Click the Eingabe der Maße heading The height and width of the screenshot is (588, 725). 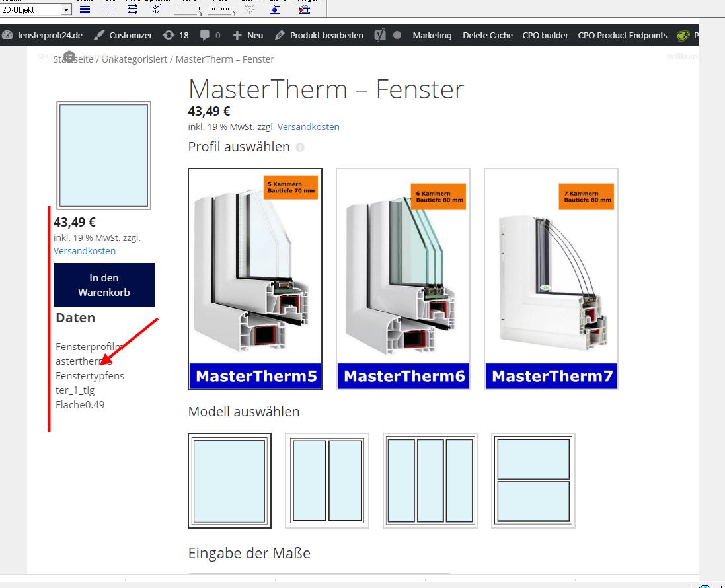point(249,554)
